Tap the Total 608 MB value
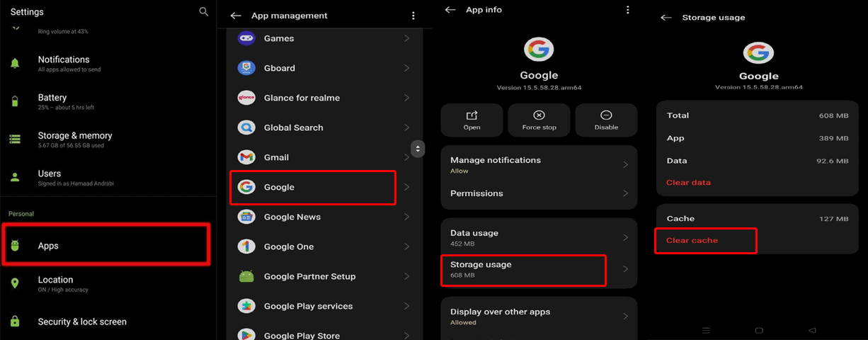868x340 pixels. [833, 115]
